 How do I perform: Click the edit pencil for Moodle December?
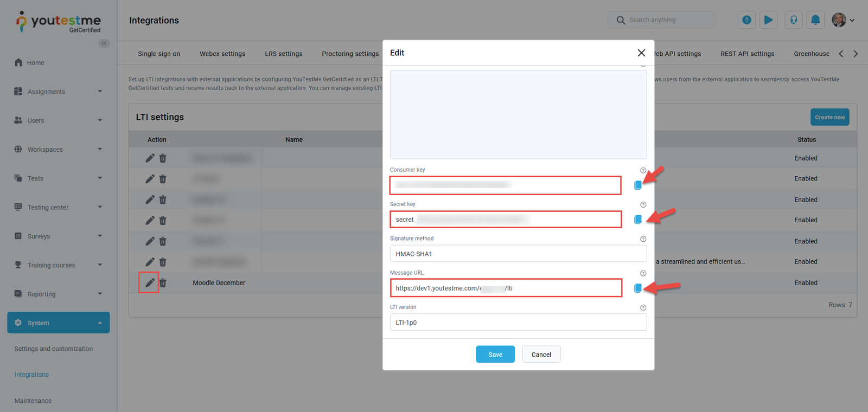tap(150, 282)
